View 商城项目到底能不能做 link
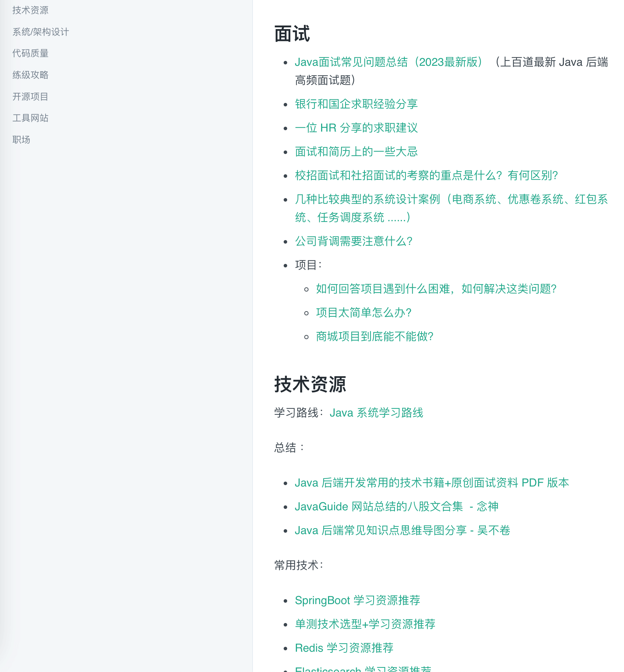Image resolution: width=624 pixels, height=672 pixels. (x=374, y=336)
